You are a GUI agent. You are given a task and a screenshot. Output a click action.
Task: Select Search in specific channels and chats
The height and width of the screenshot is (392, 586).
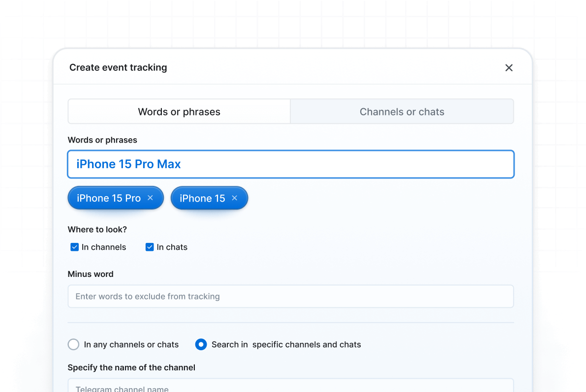click(201, 344)
